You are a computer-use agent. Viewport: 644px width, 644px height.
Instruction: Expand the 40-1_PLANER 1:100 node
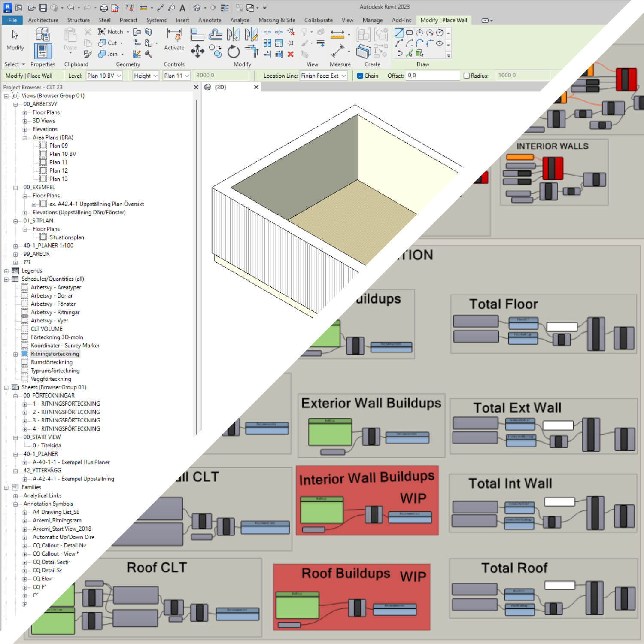click(15, 246)
